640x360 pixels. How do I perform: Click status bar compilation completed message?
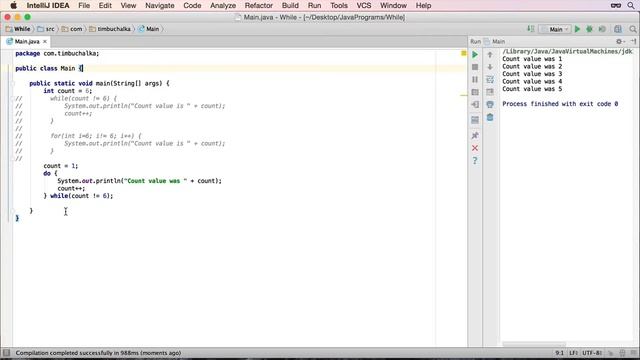coord(98,353)
